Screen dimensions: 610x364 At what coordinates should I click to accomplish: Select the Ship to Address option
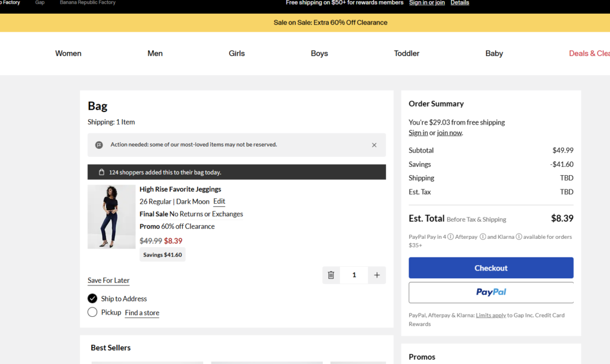pos(92,298)
